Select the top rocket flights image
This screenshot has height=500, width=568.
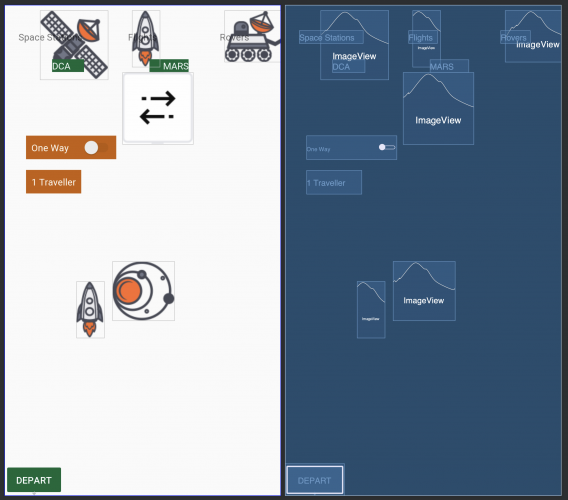146,39
